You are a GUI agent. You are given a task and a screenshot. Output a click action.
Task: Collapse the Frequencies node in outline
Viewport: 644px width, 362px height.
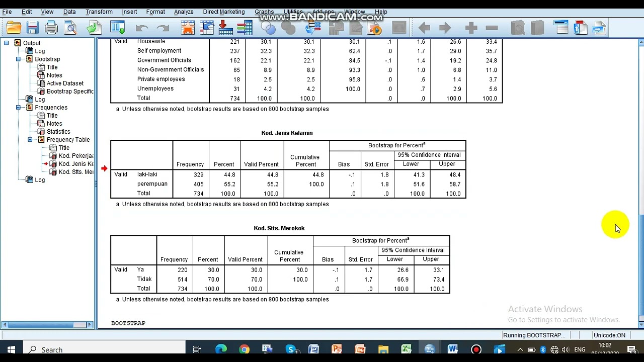point(18,108)
